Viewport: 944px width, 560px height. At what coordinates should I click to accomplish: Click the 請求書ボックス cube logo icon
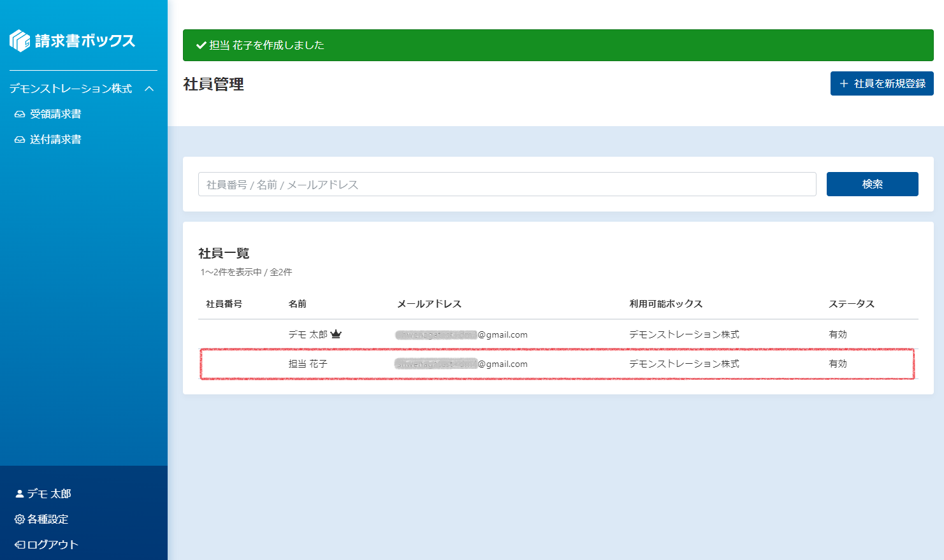(20, 41)
